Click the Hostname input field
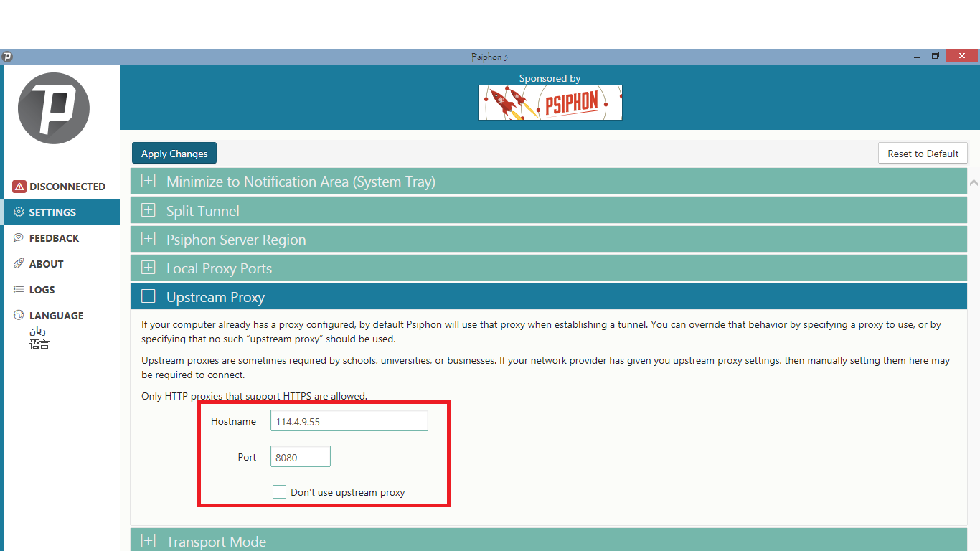 tap(349, 421)
